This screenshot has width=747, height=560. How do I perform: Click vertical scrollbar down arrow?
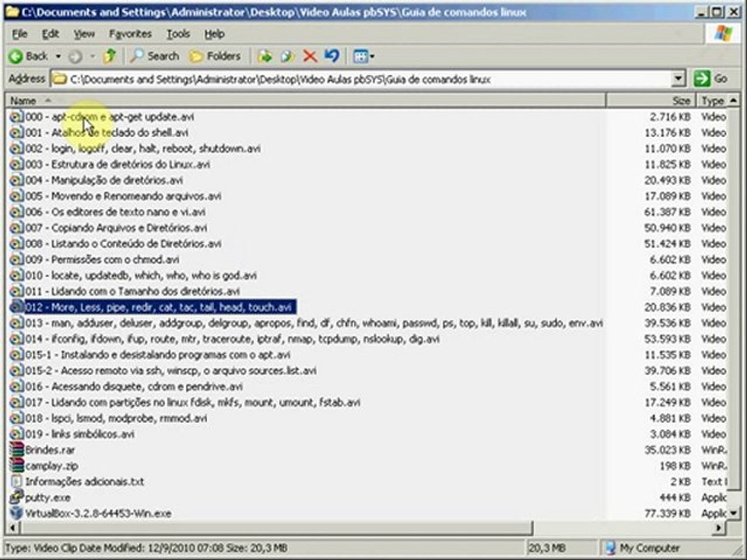734,513
